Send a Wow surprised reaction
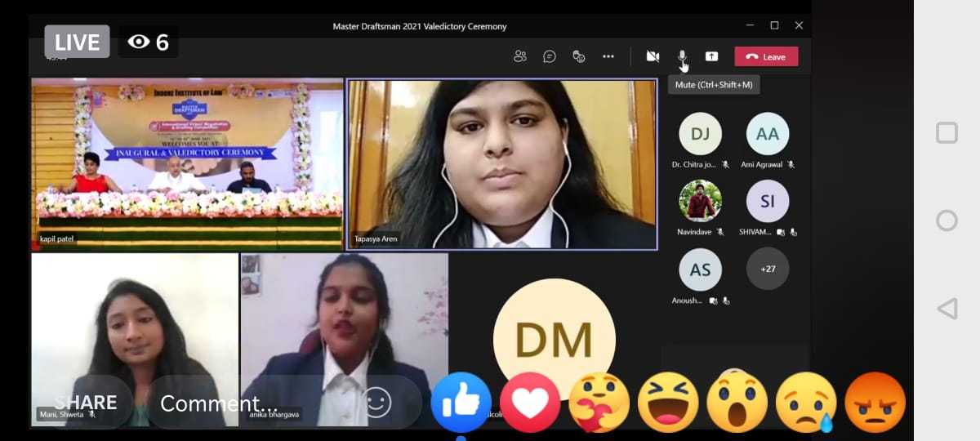 (737, 403)
